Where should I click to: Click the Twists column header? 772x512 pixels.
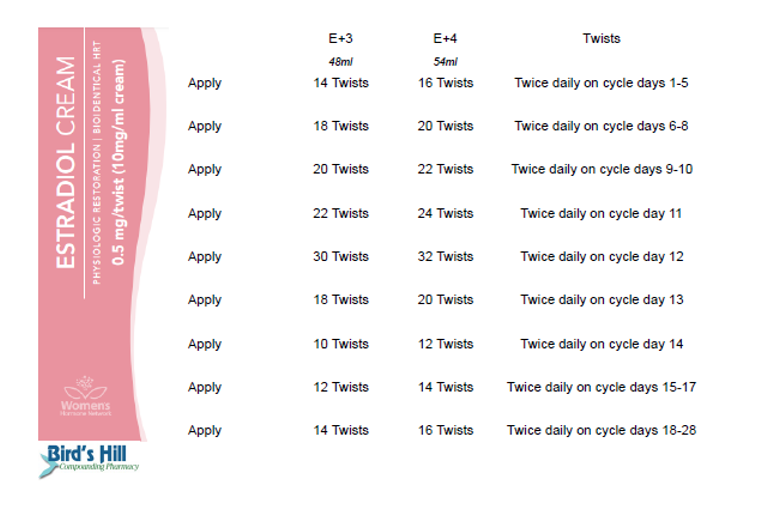[x=601, y=38]
